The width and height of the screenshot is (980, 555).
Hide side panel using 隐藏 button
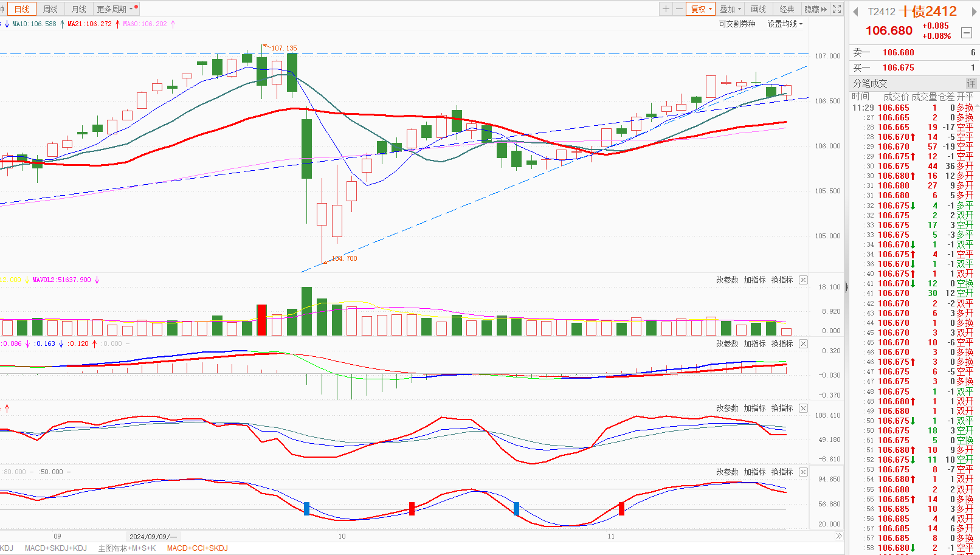(815, 9)
